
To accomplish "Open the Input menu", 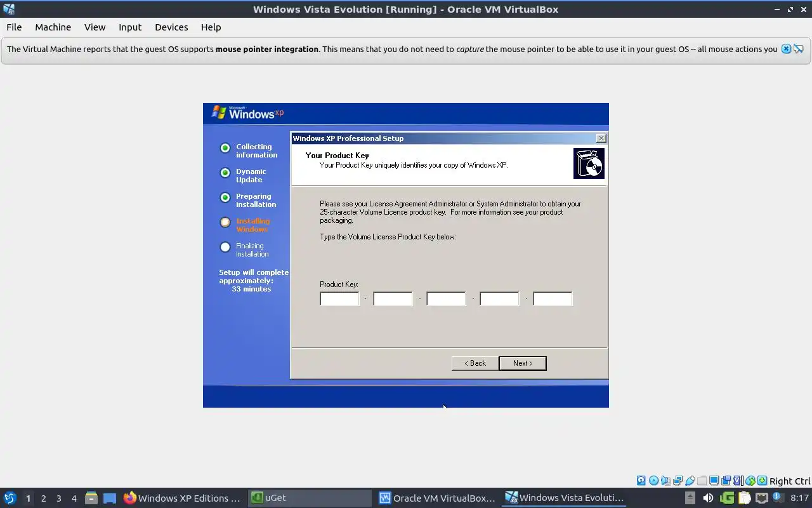I will coord(130,27).
